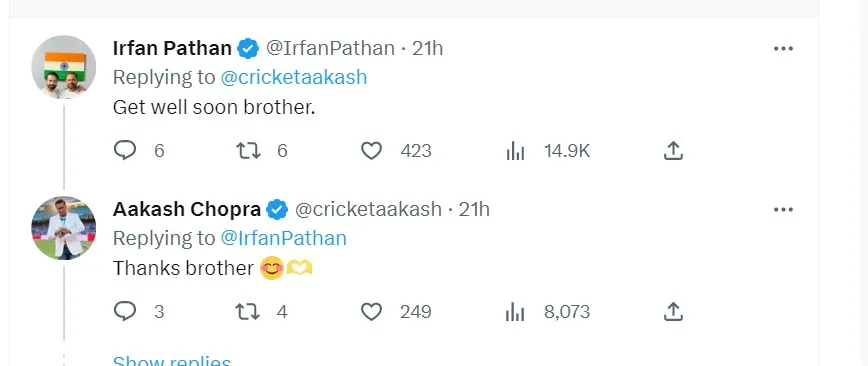Image resolution: width=868 pixels, height=366 pixels.
Task: View analytics showing 8,073 views
Action: (515, 312)
